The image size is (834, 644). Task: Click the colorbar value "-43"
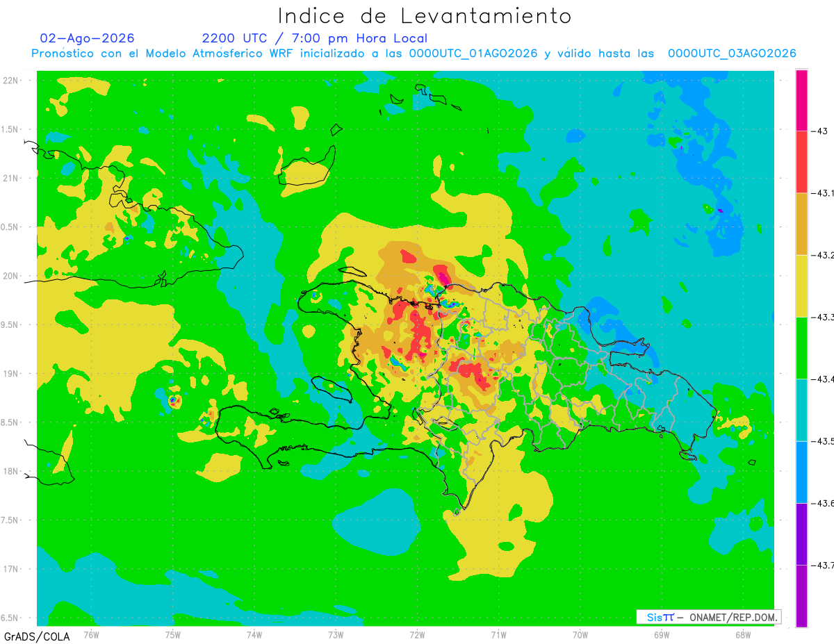coord(821,131)
